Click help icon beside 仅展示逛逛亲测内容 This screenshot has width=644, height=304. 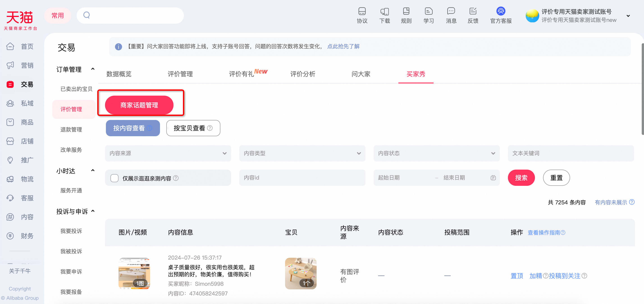point(176,178)
